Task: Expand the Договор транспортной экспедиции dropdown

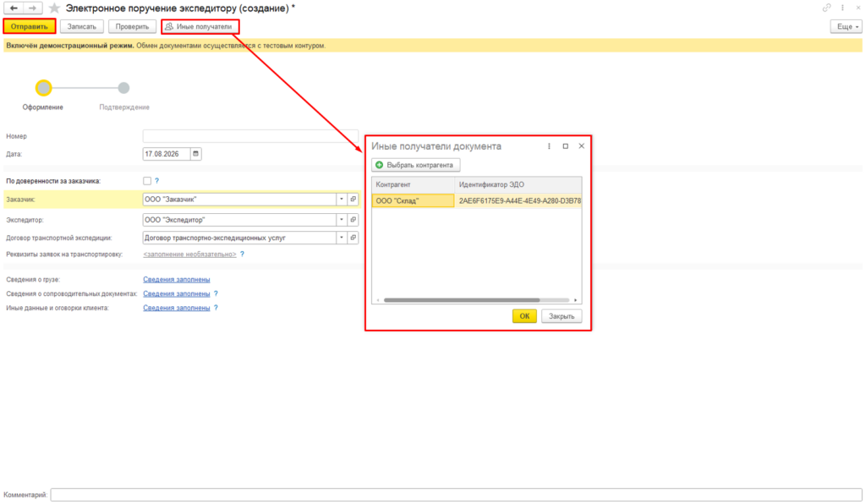Action: [342, 238]
